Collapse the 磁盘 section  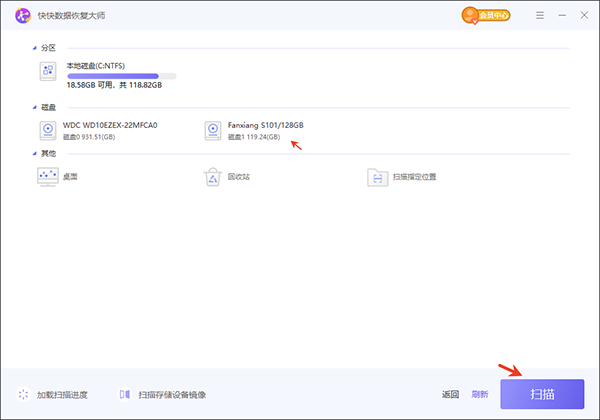point(34,107)
